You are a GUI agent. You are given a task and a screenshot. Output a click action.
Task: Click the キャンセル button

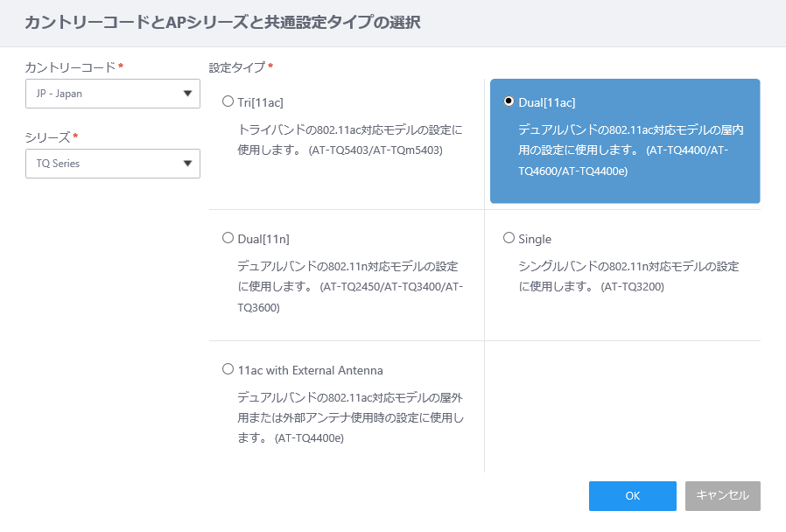click(x=723, y=496)
